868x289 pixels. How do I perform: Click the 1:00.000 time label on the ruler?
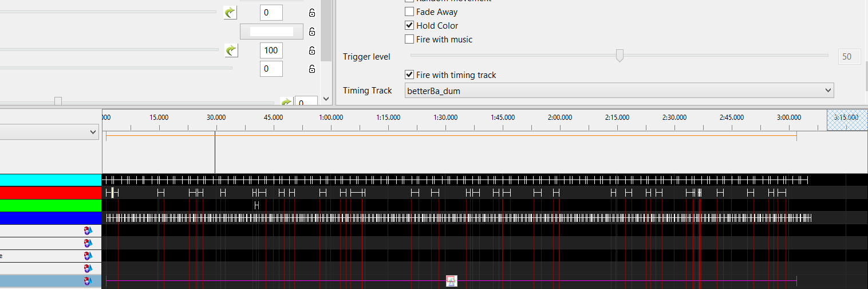331,117
